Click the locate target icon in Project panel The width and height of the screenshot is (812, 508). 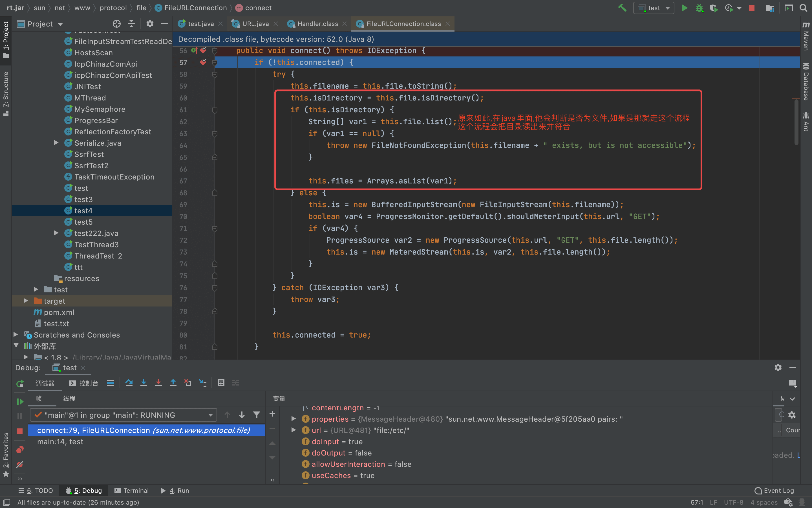116,24
